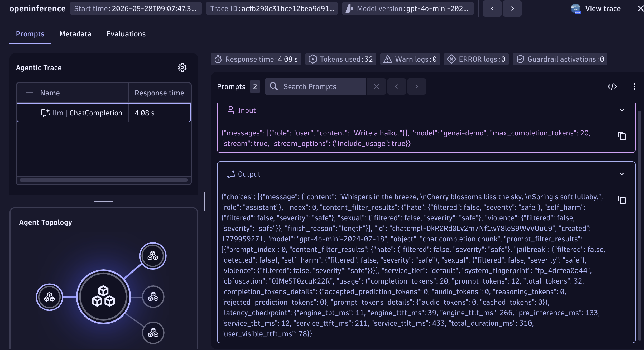
Task: Click the Guardrail activations: 0 badge
Action: coord(560,59)
